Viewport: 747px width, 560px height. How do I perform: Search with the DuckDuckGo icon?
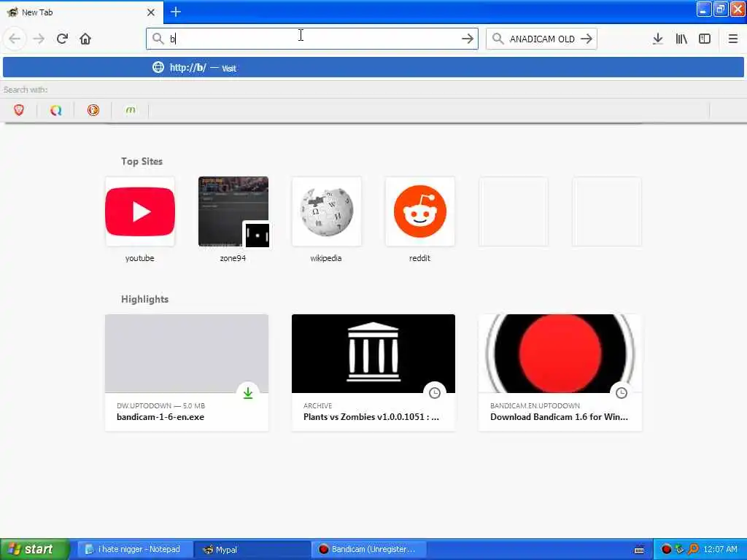click(x=93, y=111)
